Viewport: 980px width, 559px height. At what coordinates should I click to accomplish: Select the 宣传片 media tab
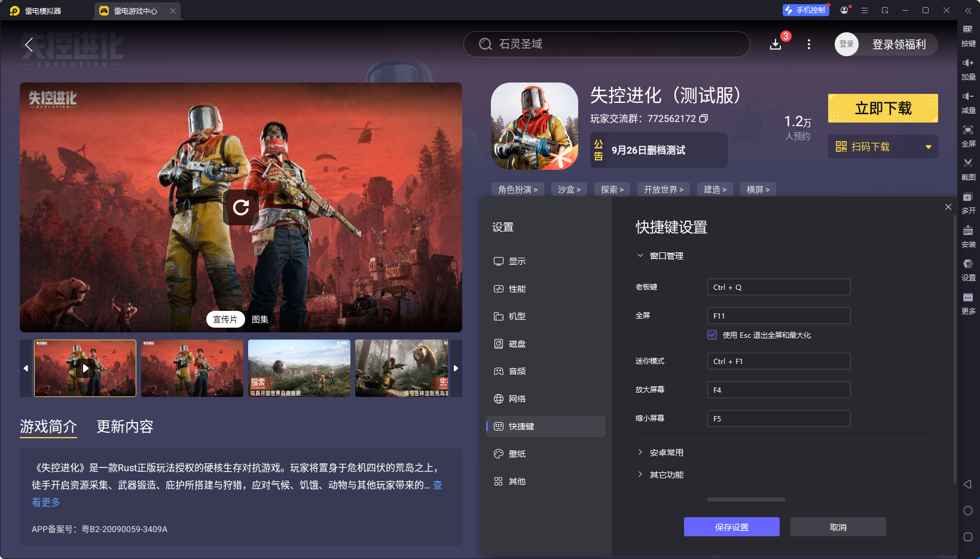coord(225,319)
